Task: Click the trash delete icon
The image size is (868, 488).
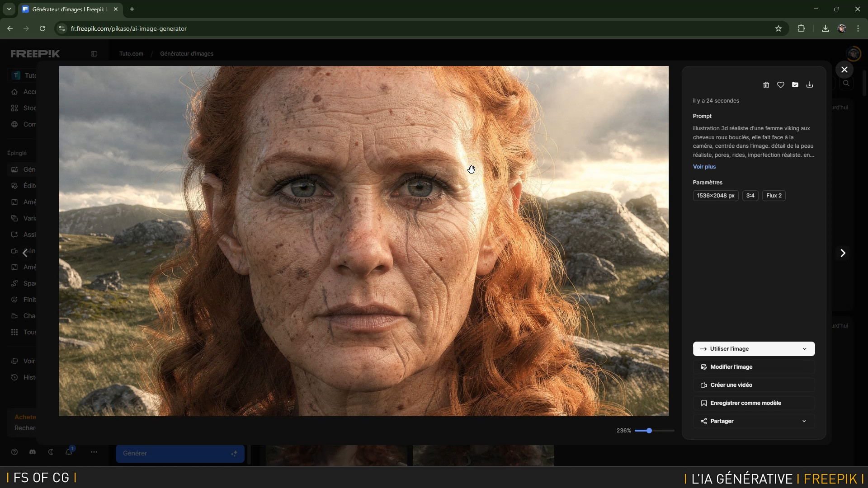Action: click(766, 85)
